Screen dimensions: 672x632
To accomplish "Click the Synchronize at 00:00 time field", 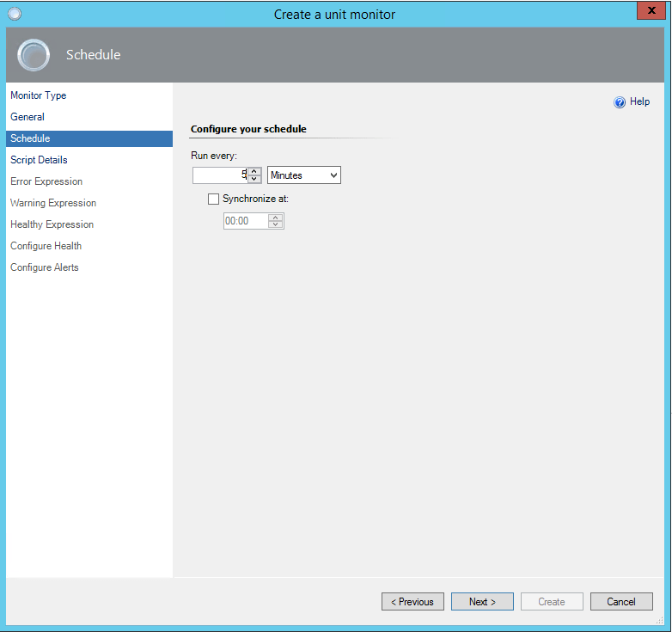I will [x=246, y=221].
